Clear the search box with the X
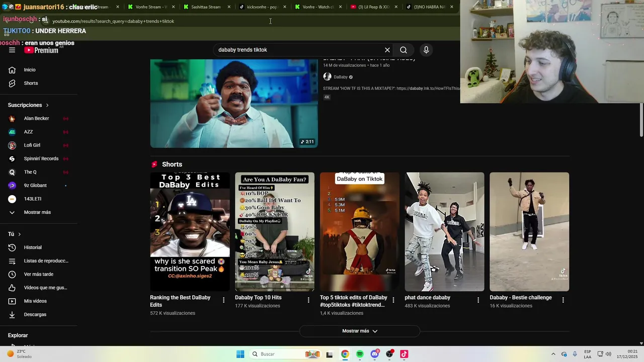This screenshot has width=644, height=362. tap(387, 50)
